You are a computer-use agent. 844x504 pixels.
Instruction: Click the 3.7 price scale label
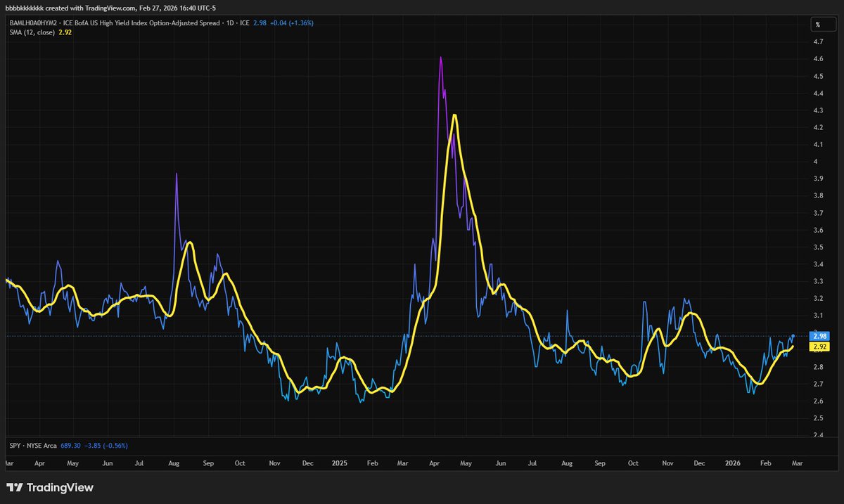click(818, 213)
